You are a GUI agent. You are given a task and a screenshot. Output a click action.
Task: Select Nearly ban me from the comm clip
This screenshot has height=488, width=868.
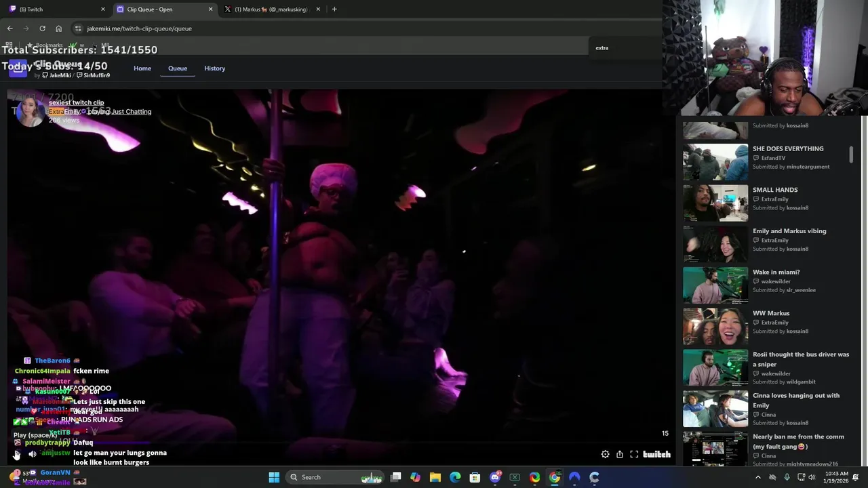tap(798, 441)
